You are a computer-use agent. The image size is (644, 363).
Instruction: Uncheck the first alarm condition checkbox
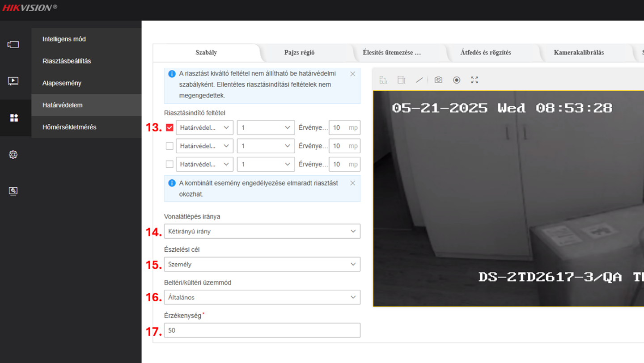coord(169,127)
